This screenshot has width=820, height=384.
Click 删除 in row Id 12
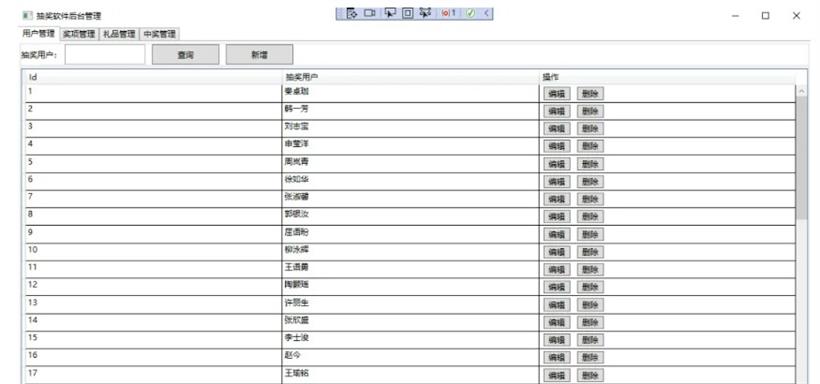click(x=590, y=287)
